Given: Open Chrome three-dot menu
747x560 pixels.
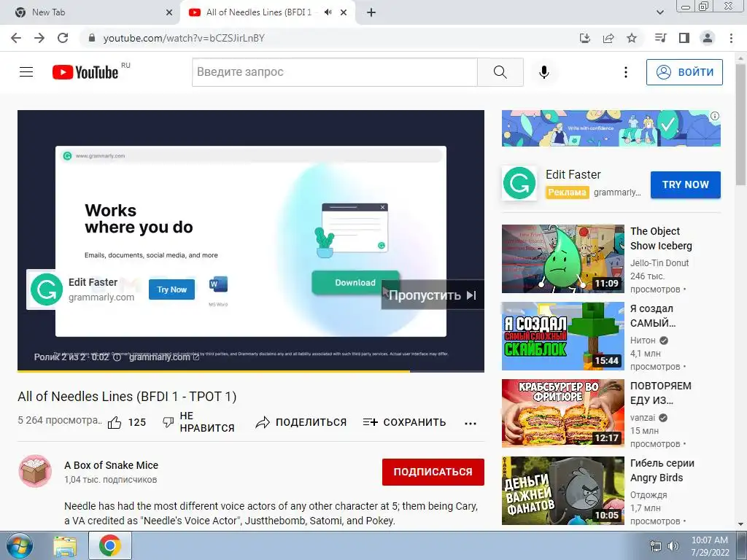Looking at the screenshot, I should [x=731, y=38].
